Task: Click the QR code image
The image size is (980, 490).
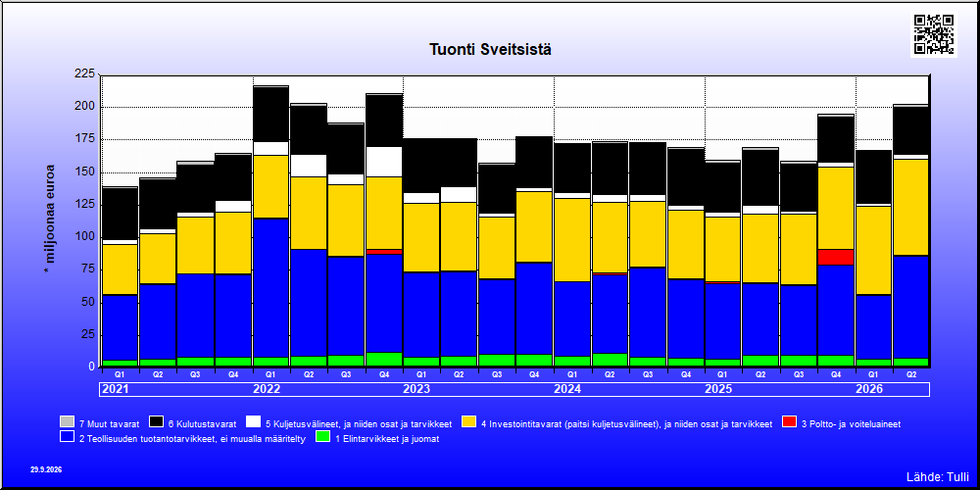Action: click(934, 34)
